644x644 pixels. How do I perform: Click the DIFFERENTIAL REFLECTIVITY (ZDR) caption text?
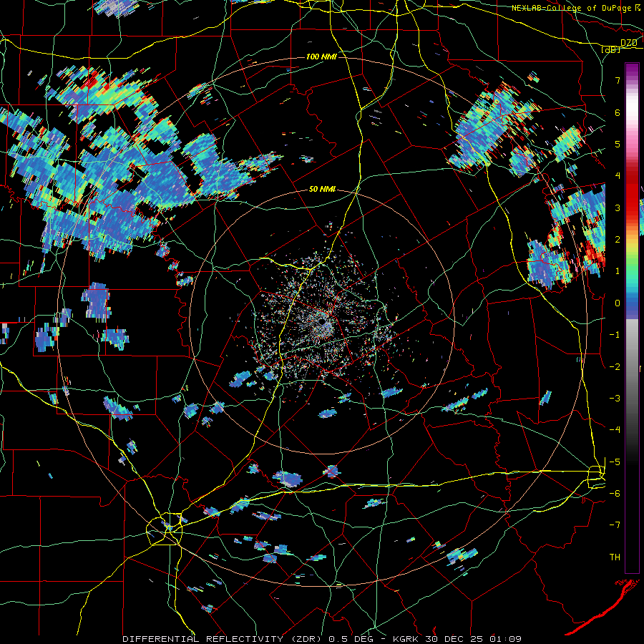(224, 639)
